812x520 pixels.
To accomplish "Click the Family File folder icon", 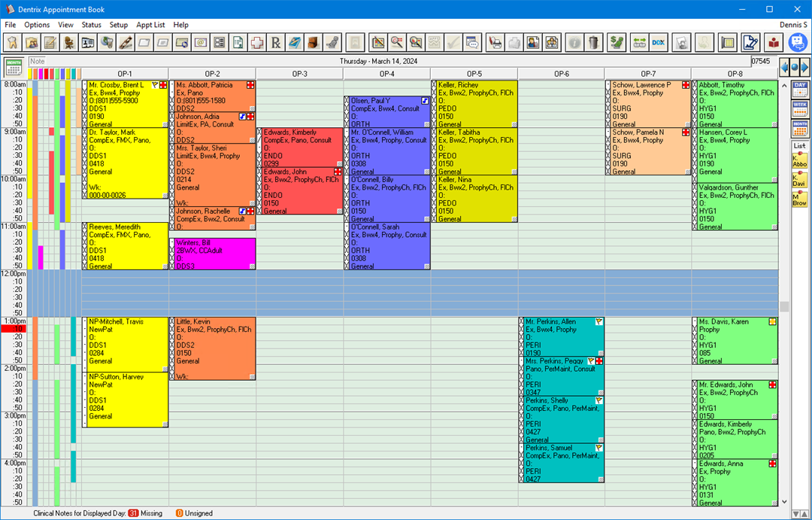I will tap(32, 42).
